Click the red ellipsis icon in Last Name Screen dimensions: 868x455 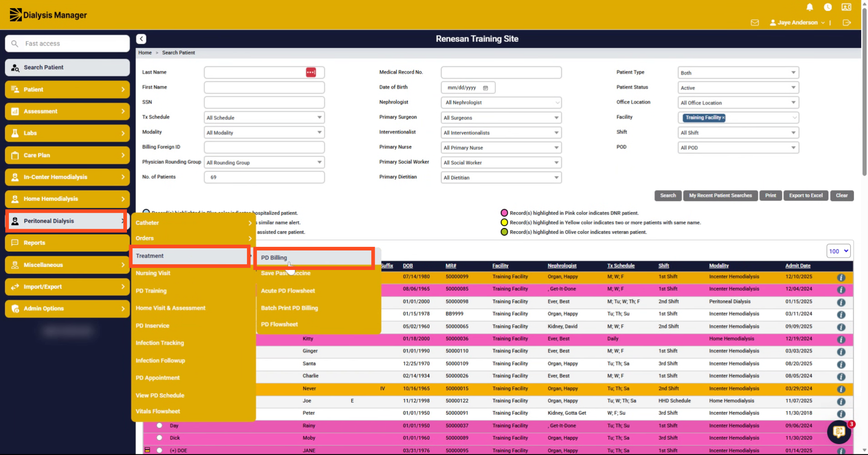(x=311, y=72)
